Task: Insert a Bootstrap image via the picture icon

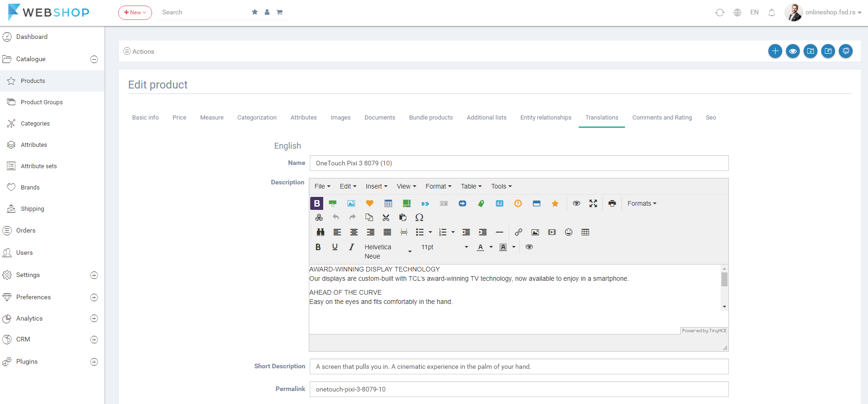Action: coord(351,203)
